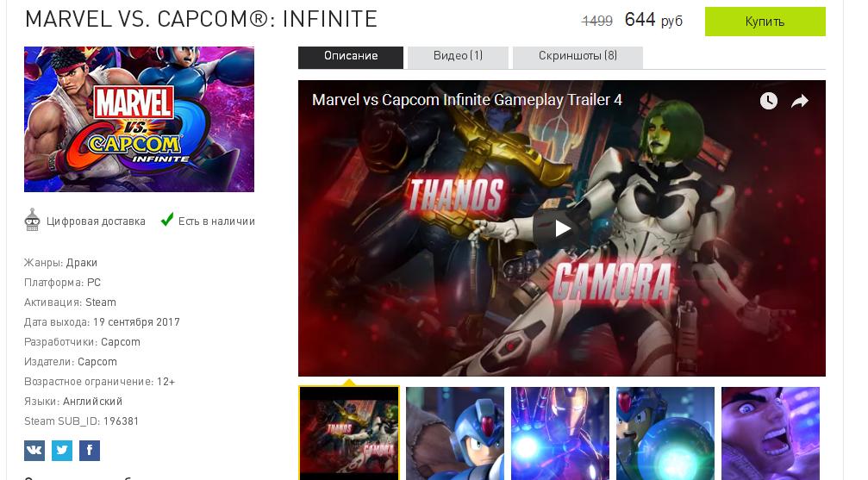Image resolution: width=868 pixels, height=480 pixels.
Task: Click the green in-stock checkmark
Action: [166, 220]
